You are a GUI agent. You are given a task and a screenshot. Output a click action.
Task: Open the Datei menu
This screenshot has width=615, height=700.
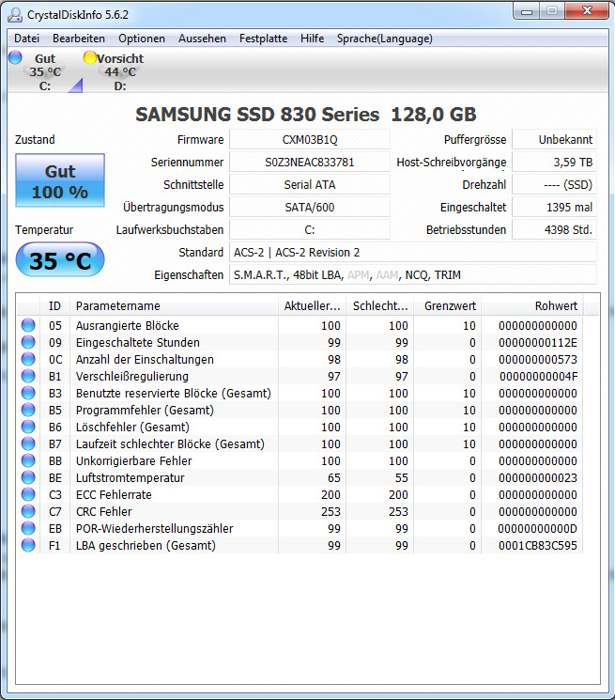(x=26, y=39)
